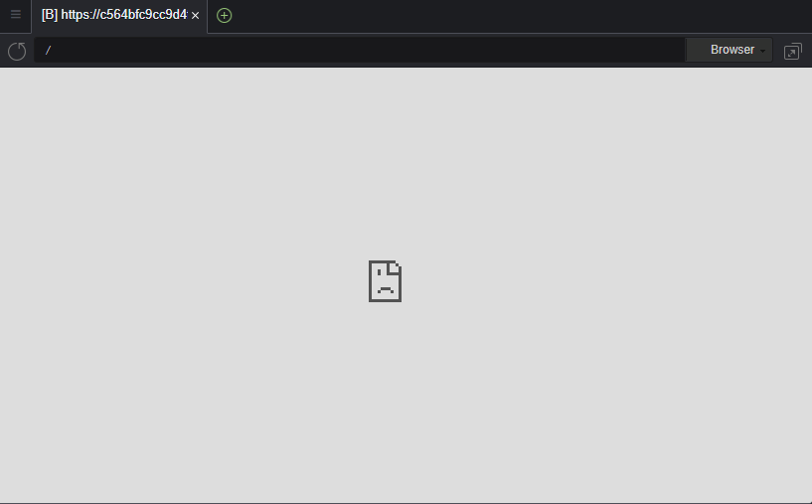Pop out preview into new window icon
This screenshot has height=504, width=812.
coord(792,52)
